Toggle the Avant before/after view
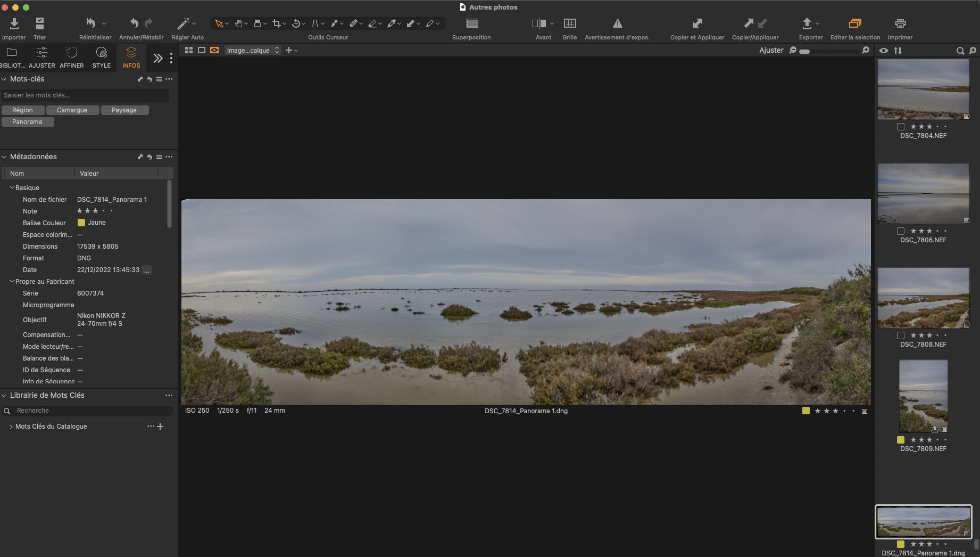Viewport: 980px width, 557px height. pos(539,23)
